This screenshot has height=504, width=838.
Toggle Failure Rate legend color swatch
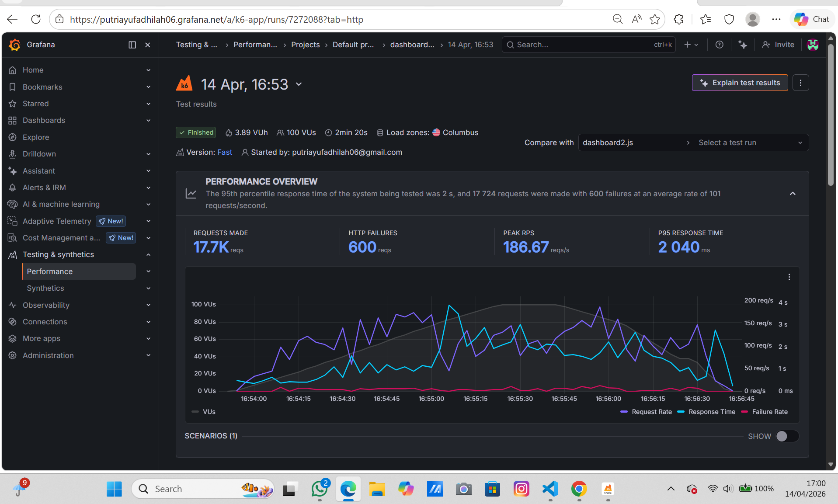tap(744, 412)
